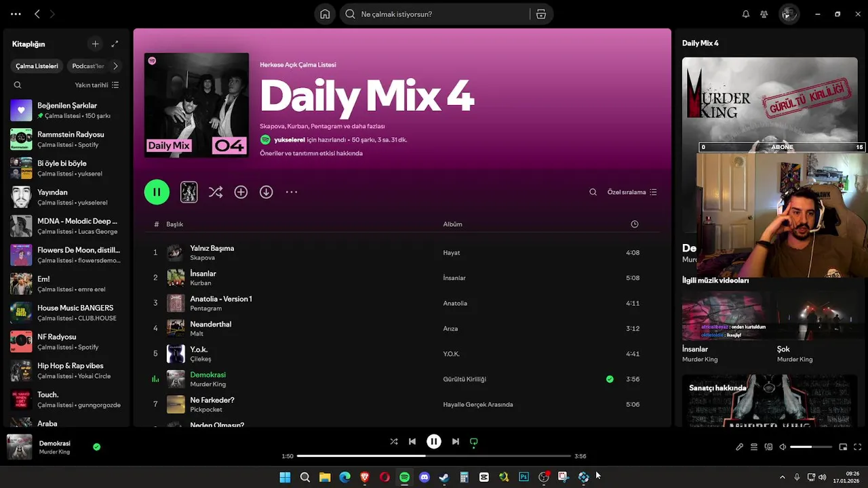Open Bi öyle bi böyle playlist
This screenshot has width=868, height=488.
66,168
